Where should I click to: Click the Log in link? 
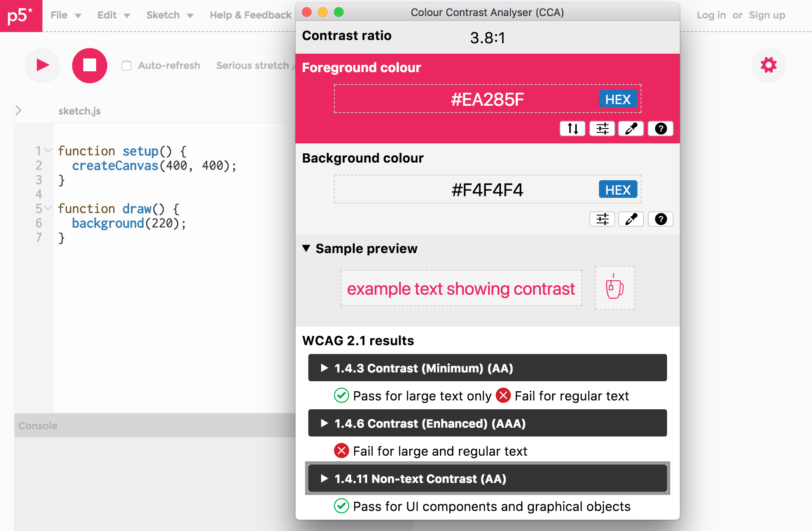(711, 15)
